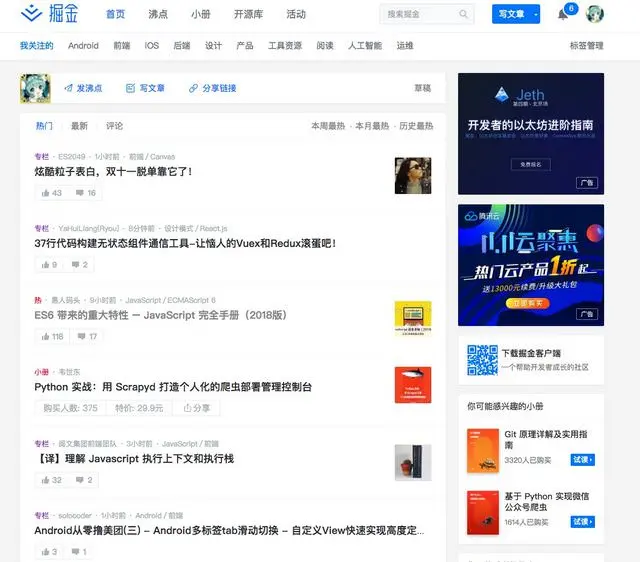Click the search magnifier icon
Viewport: 640px width, 562px height.
[x=463, y=14]
